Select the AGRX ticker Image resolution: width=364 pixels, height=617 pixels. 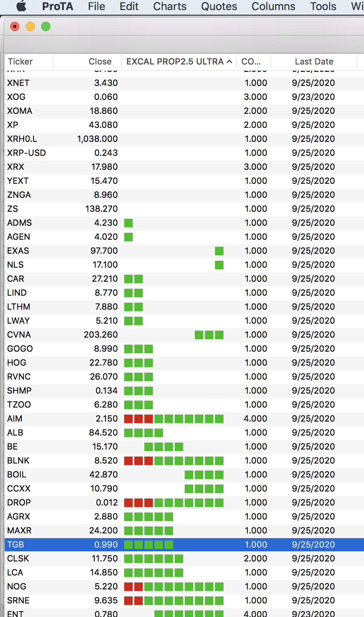[19, 516]
